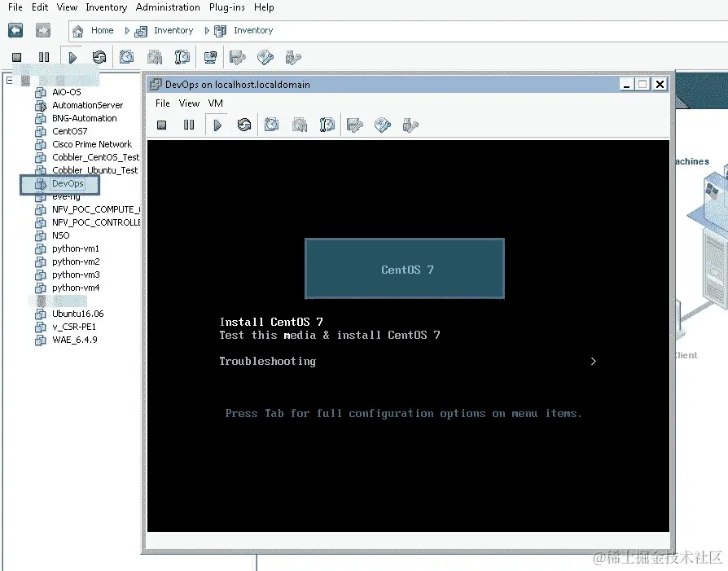Viewport: 728px width, 571px height.
Task: Select WAE_6.4.9 virtual machine
Action: tap(75, 340)
